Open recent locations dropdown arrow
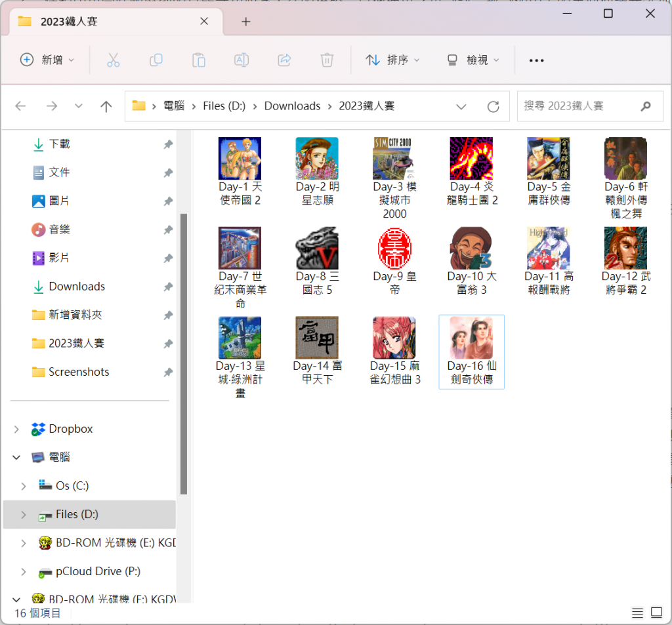The width and height of the screenshot is (672, 625). tap(79, 106)
